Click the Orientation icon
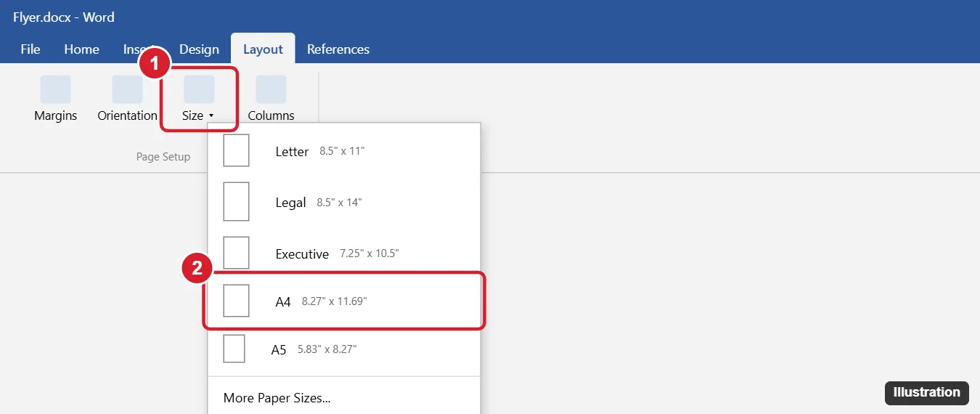 coord(127,89)
